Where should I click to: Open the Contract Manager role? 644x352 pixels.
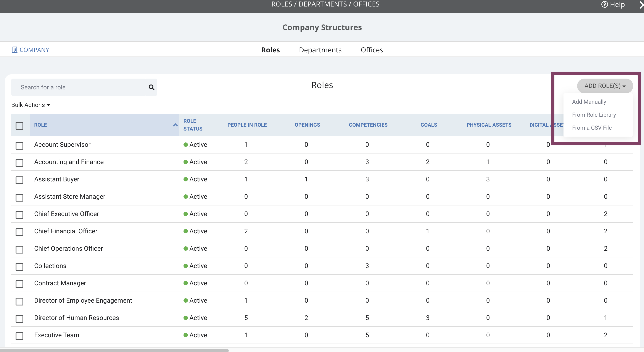(60, 283)
